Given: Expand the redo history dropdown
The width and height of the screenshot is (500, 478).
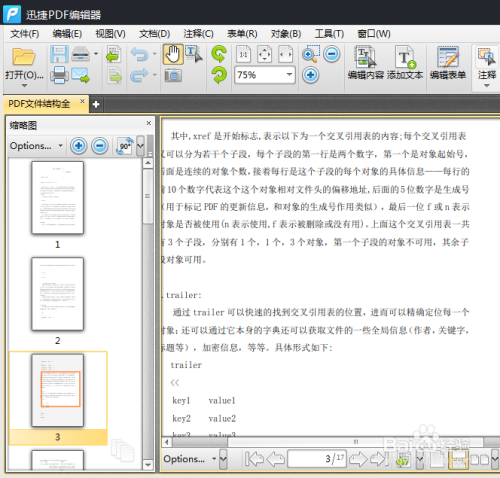Looking at the screenshot, I should click(x=155, y=75).
